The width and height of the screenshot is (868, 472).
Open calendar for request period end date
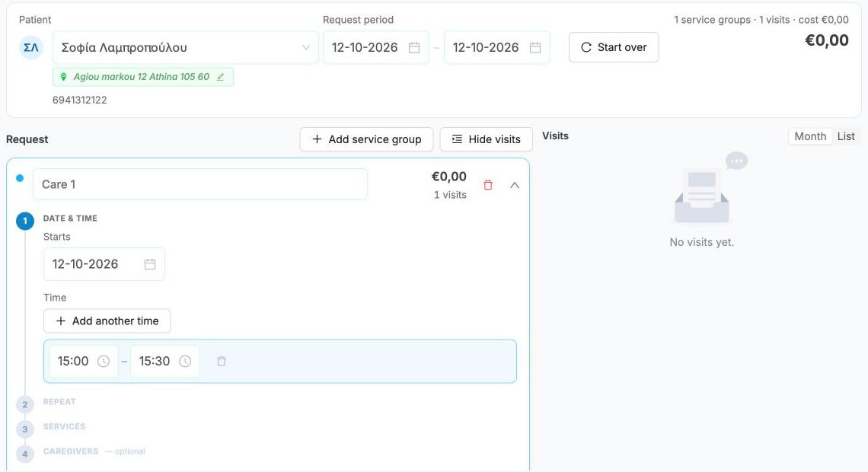click(535, 48)
